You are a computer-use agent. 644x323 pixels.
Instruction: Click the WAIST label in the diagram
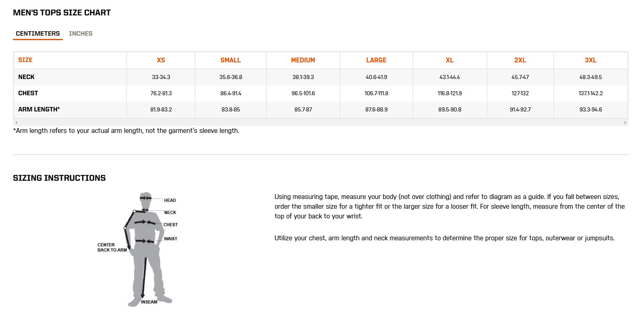[x=170, y=239]
